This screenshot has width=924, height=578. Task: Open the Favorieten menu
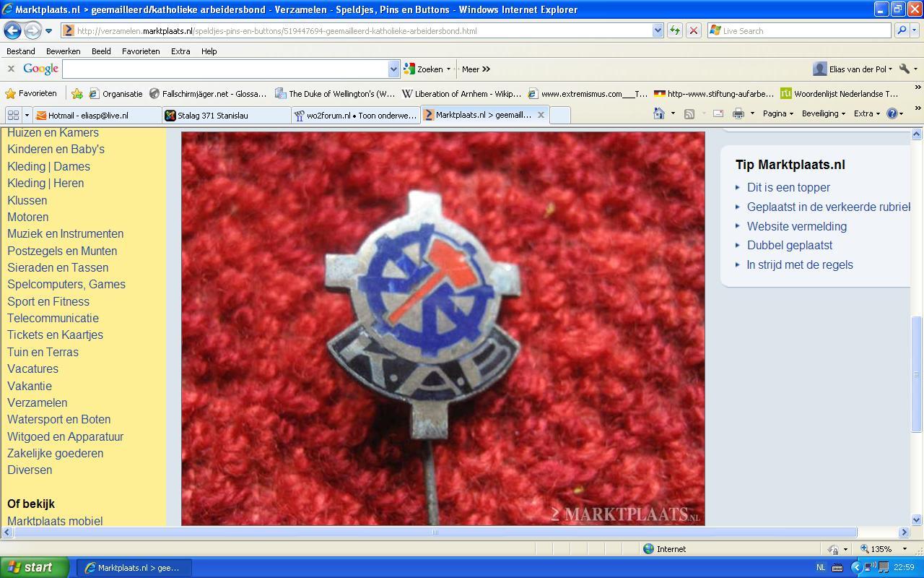(x=141, y=51)
